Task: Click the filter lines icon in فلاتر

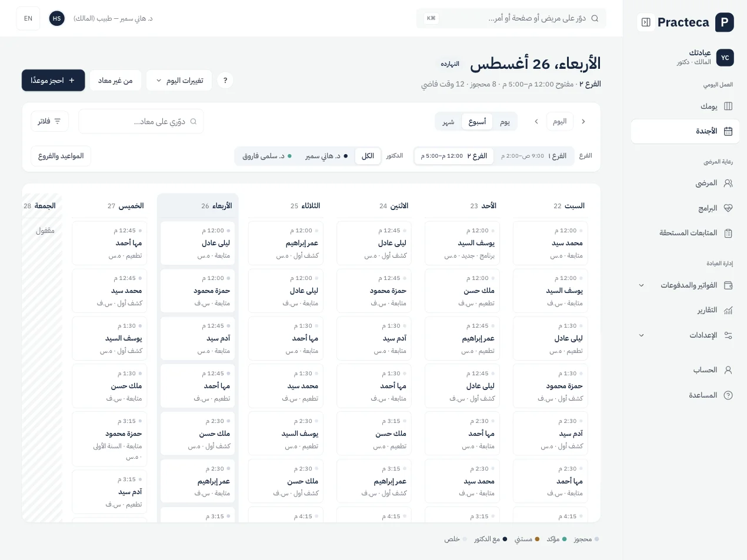Action: pyautogui.click(x=58, y=121)
